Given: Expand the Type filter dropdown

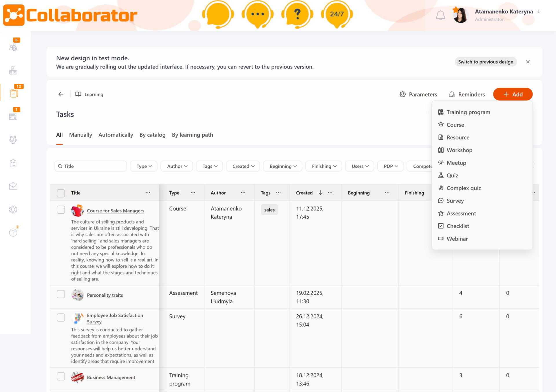Looking at the screenshot, I should (144, 166).
